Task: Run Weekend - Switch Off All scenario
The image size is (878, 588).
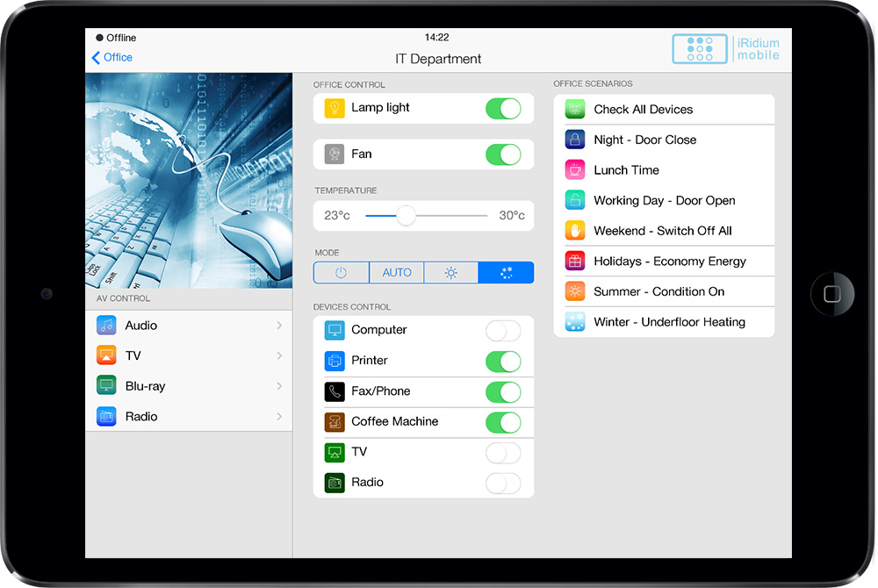Action: click(664, 230)
